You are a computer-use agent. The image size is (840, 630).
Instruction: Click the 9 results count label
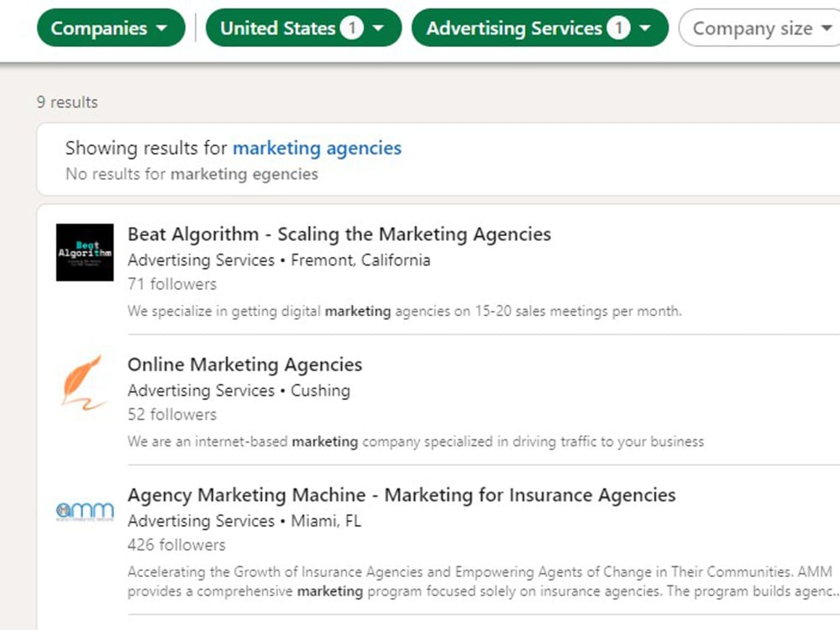coord(67,102)
